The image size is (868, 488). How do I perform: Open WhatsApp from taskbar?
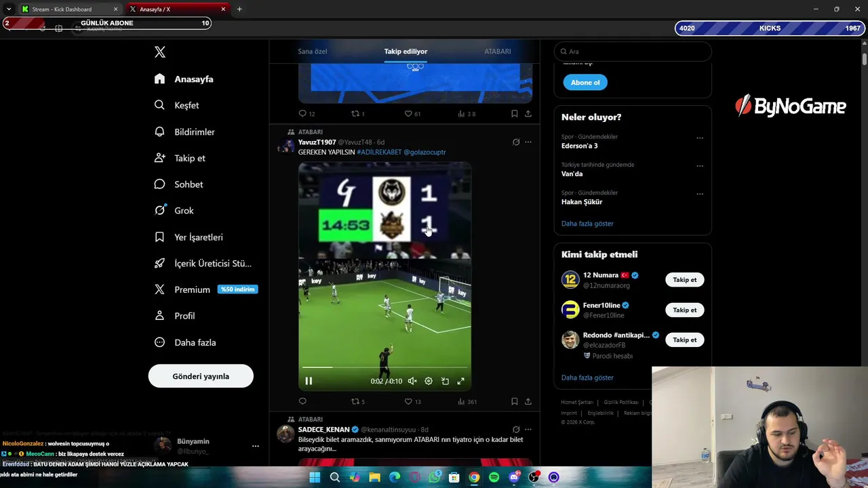click(435, 477)
